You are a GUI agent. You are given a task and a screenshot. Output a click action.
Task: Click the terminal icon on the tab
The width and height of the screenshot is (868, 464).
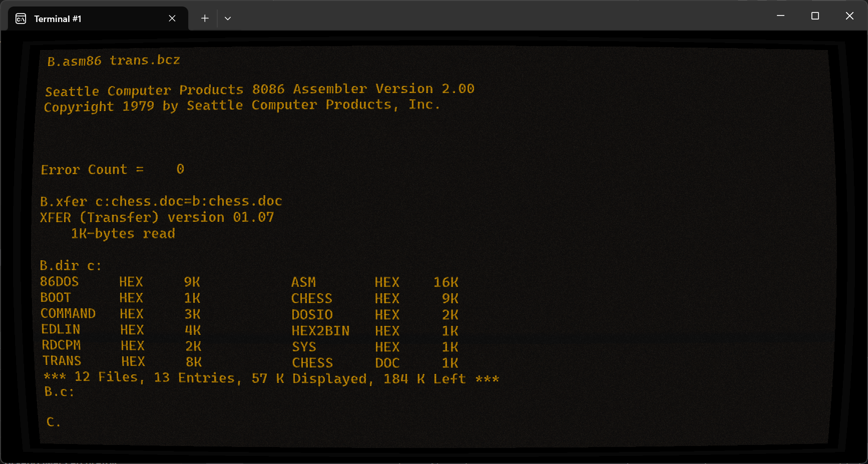pos(21,19)
